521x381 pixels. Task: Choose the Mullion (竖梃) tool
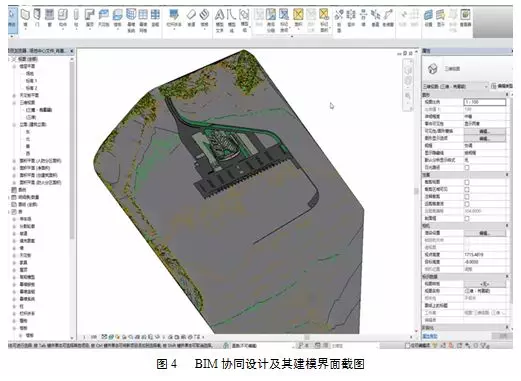pyautogui.click(x=155, y=18)
